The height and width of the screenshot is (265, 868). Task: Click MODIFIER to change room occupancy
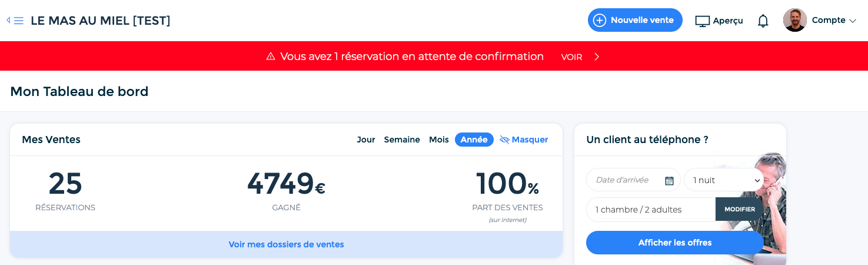pos(740,209)
